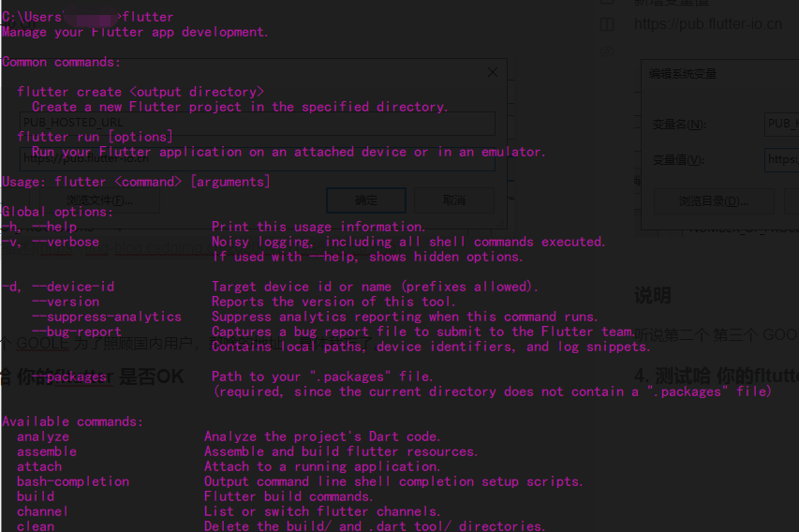
Task: Focus the 变量名(N) field on the right
Action: point(782,124)
